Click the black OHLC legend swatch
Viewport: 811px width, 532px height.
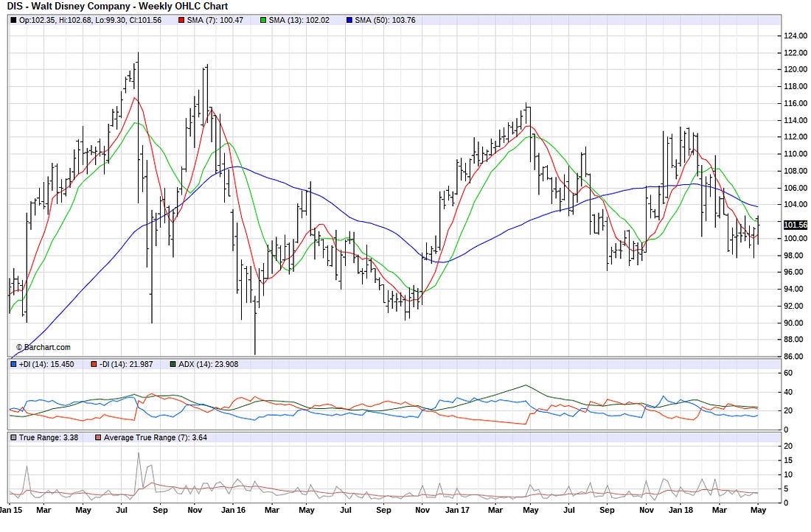click(x=13, y=20)
